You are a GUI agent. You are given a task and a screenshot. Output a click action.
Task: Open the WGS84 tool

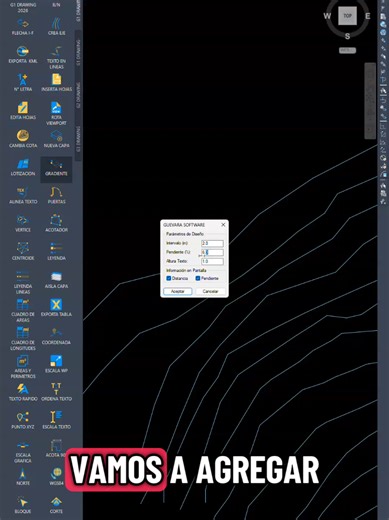click(56, 477)
